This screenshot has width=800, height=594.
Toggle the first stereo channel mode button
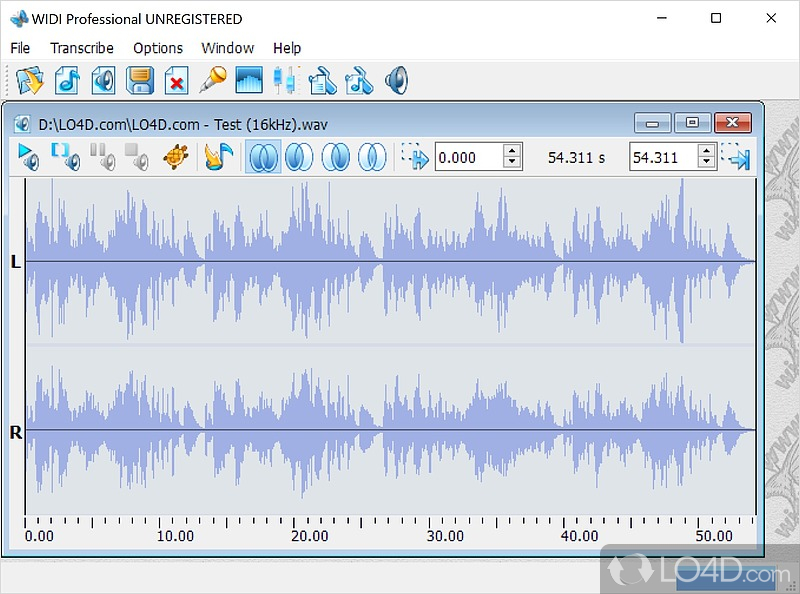point(263,157)
